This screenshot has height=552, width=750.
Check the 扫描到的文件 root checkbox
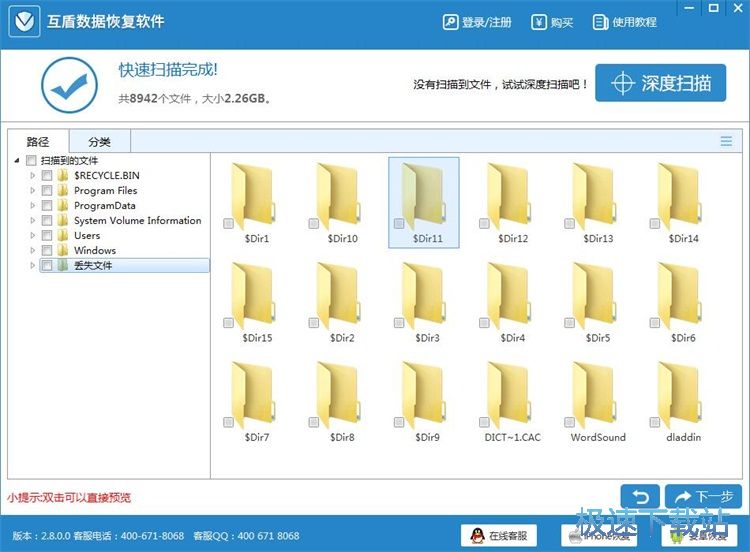click(x=31, y=160)
